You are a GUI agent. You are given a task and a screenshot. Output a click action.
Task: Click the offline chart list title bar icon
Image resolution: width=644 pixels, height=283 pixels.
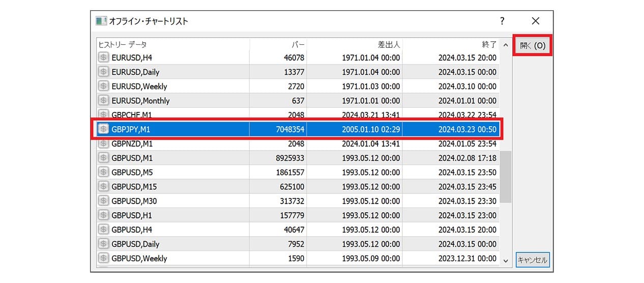[x=101, y=21]
